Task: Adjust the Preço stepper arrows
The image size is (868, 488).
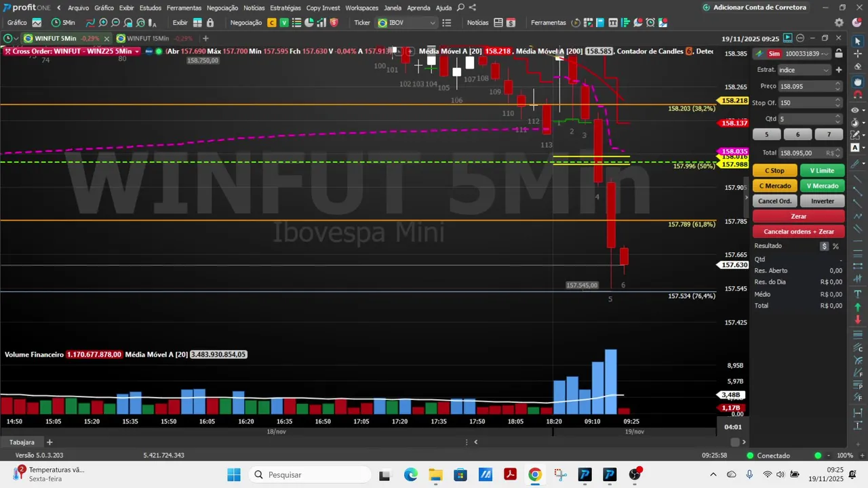Action: pyautogui.click(x=837, y=86)
